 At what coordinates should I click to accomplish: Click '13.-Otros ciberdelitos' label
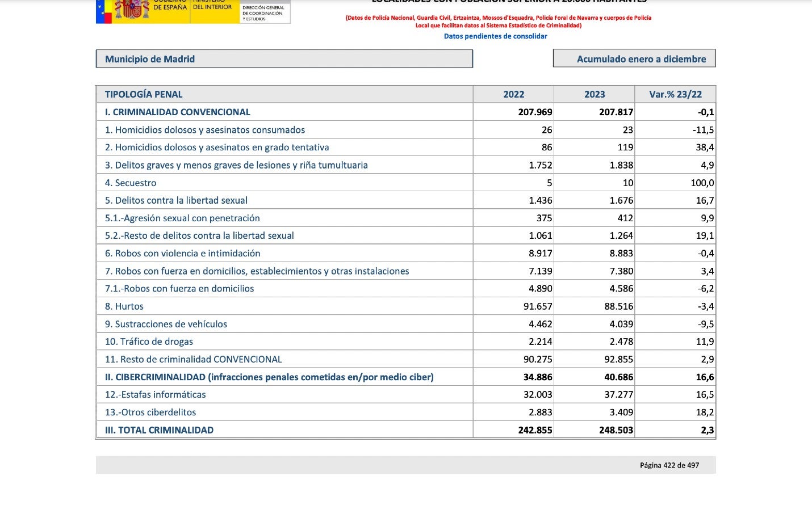(150, 412)
